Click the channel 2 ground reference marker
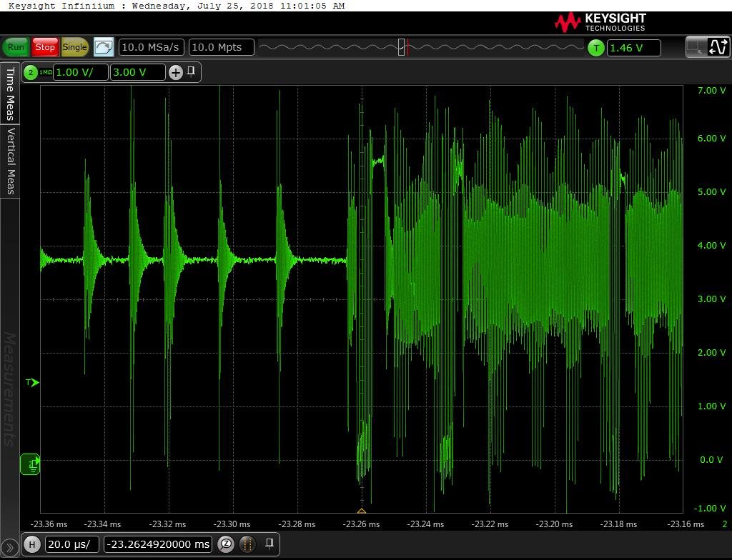 point(30,464)
